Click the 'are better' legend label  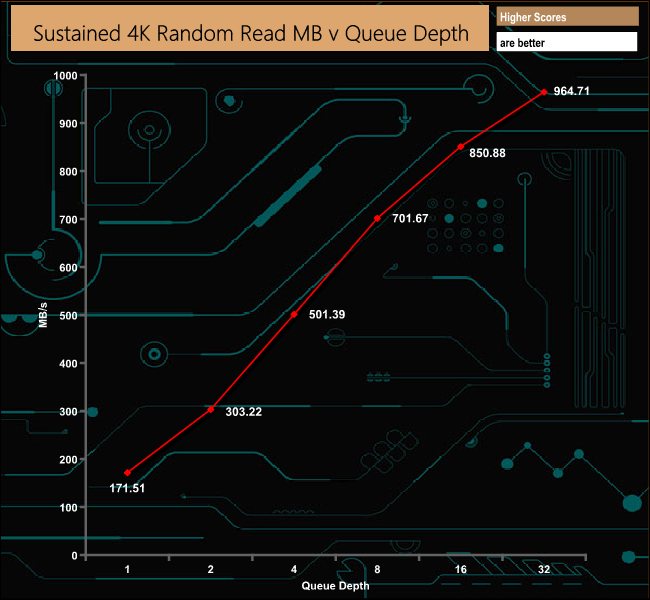522,43
